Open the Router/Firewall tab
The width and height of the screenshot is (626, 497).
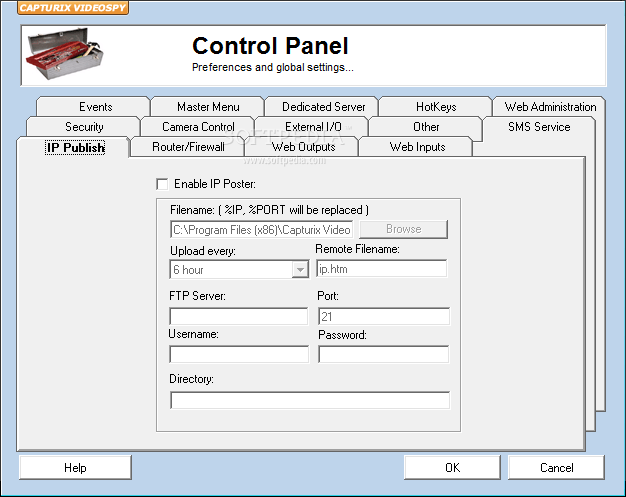[x=188, y=147]
